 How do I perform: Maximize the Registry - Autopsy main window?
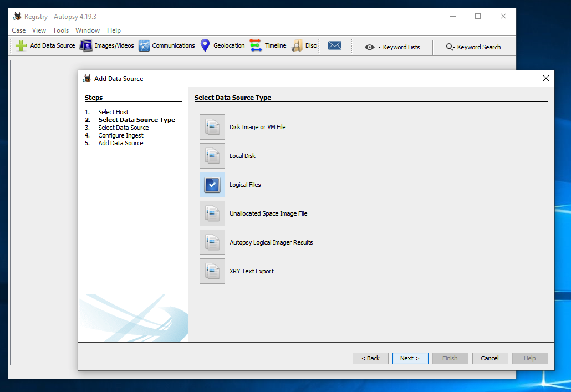[478, 17]
